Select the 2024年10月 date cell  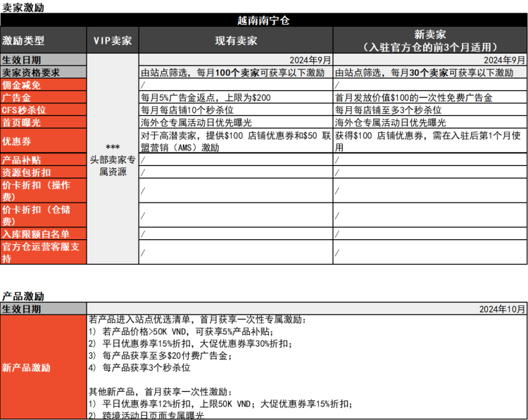tap(306, 309)
